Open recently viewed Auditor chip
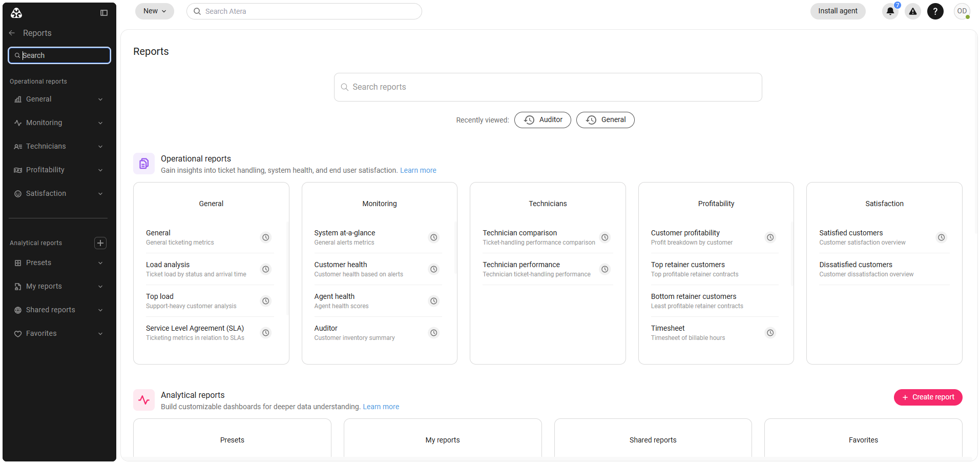The width and height of the screenshot is (980, 463). pos(543,120)
